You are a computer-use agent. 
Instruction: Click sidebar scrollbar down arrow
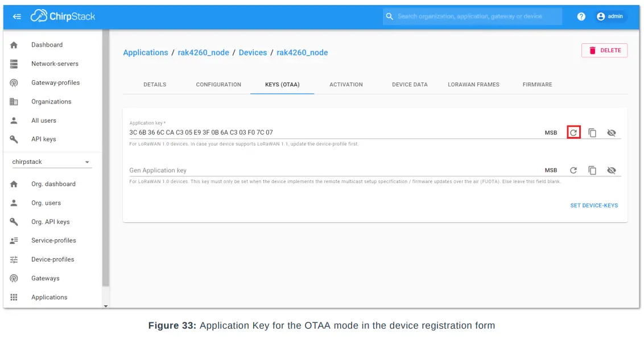pos(106,306)
